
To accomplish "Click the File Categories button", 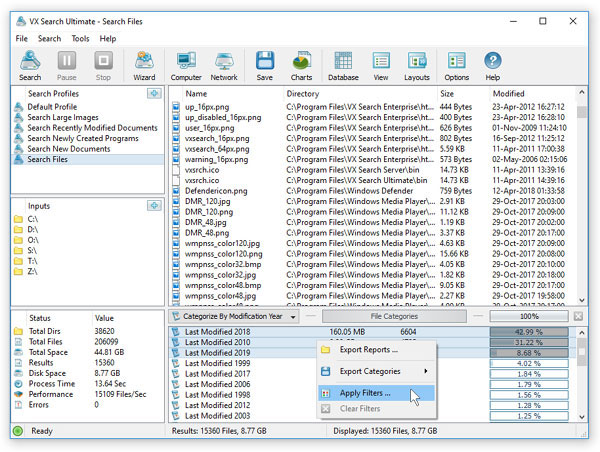I will point(394,317).
